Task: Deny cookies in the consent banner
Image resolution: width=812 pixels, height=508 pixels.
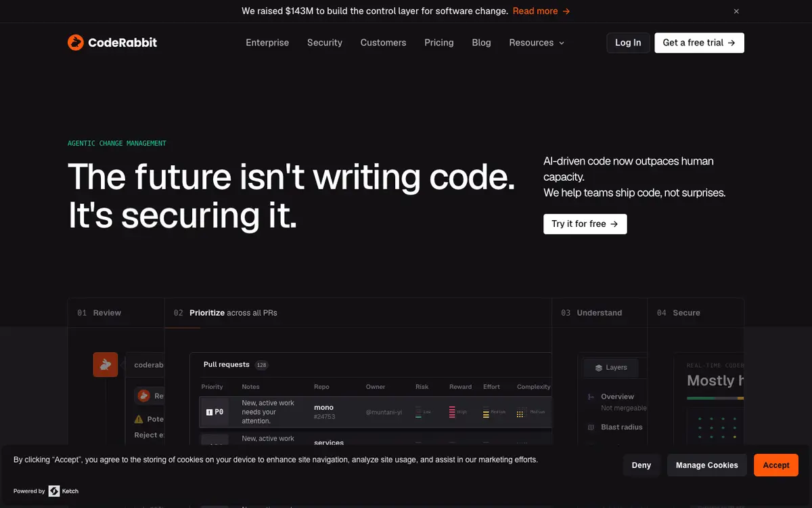Action: [x=641, y=465]
